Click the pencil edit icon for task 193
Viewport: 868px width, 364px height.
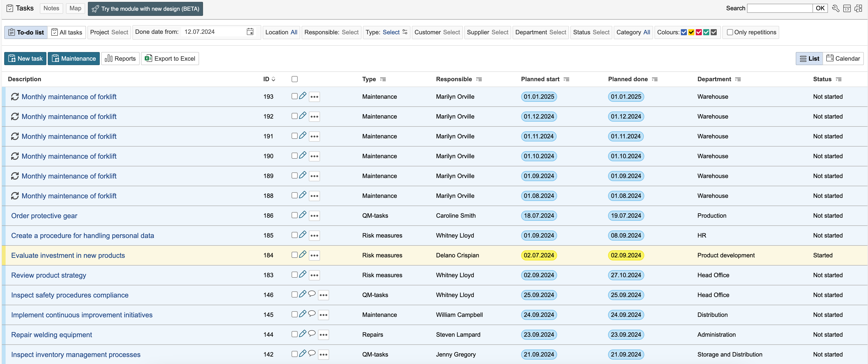pos(303,96)
